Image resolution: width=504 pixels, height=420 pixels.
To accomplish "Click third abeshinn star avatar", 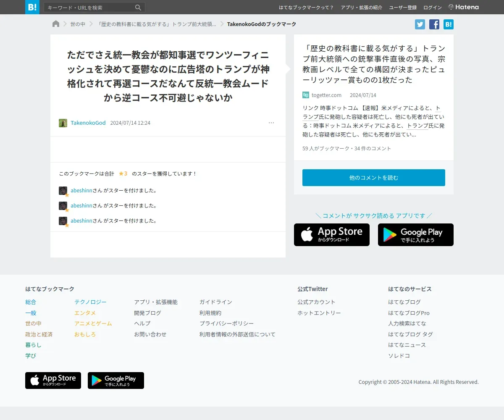I will tap(63, 221).
